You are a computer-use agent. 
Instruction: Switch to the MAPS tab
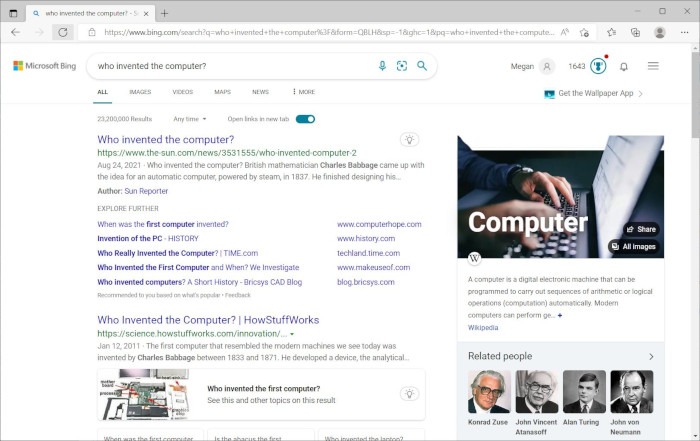point(222,92)
